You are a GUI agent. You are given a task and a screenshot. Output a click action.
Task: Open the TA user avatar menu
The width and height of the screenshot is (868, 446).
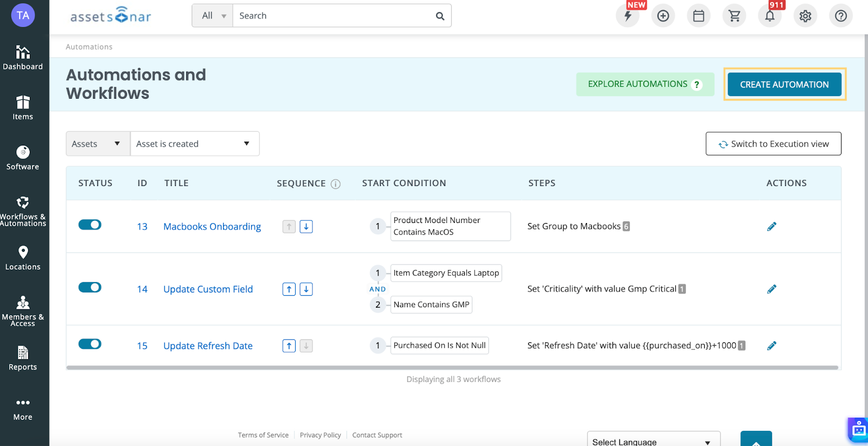(23, 15)
